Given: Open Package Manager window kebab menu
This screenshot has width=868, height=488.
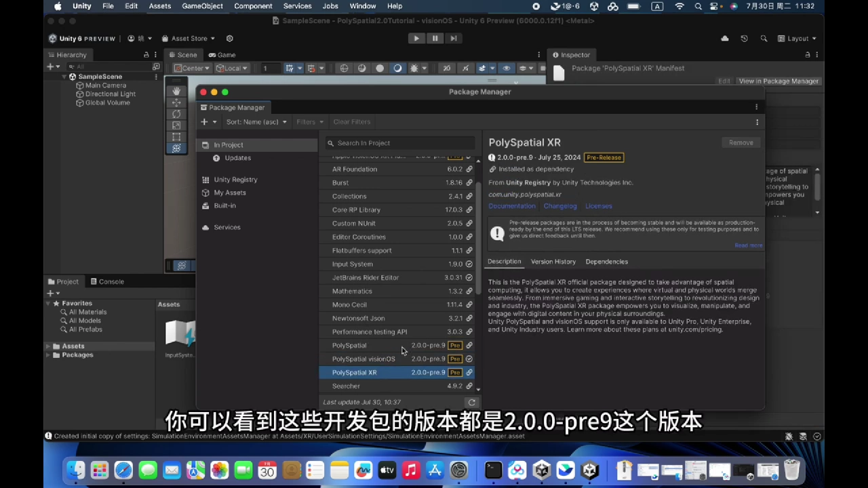Looking at the screenshot, I should (757, 107).
